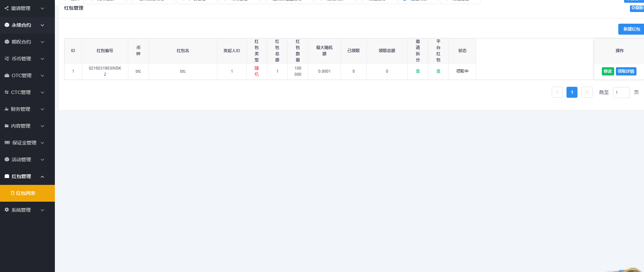Click the green 修改 button
The height and width of the screenshot is (272, 644).
(x=608, y=71)
